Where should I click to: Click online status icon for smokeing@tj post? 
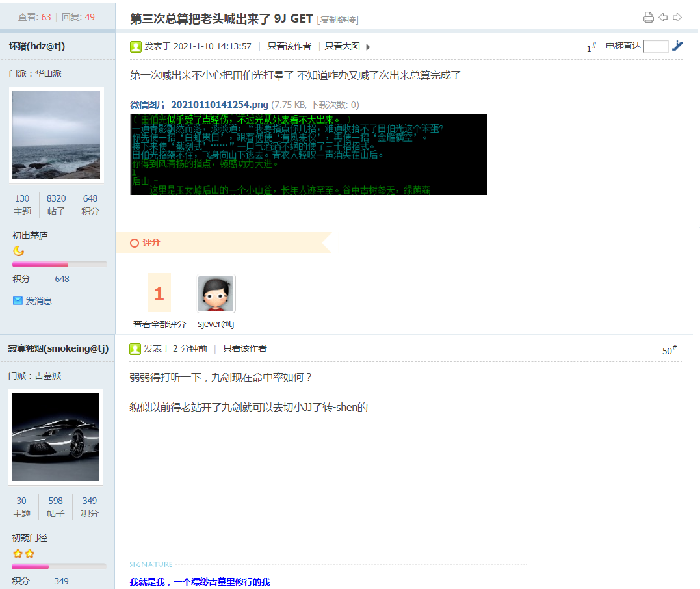(135, 348)
